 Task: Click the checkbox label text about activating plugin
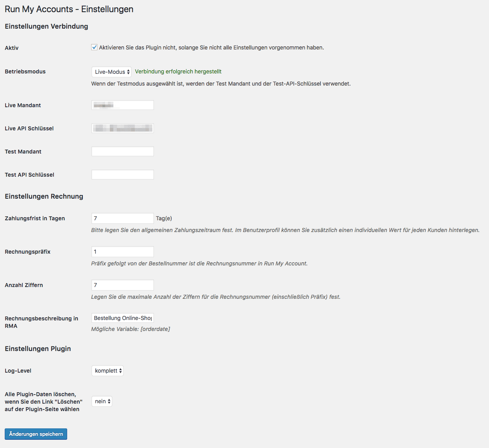click(x=211, y=48)
